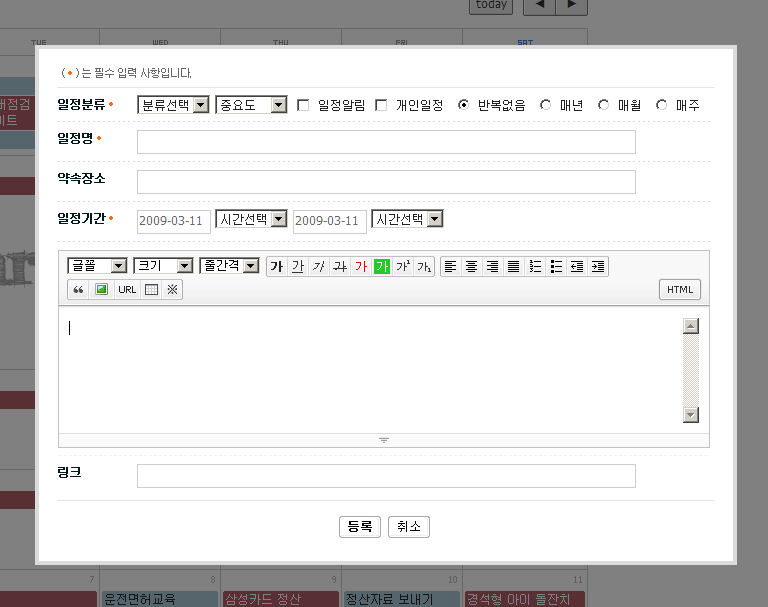The image size is (768, 607).
Task: Enable the 일정알림 checkbox
Action: pos(303,105)
